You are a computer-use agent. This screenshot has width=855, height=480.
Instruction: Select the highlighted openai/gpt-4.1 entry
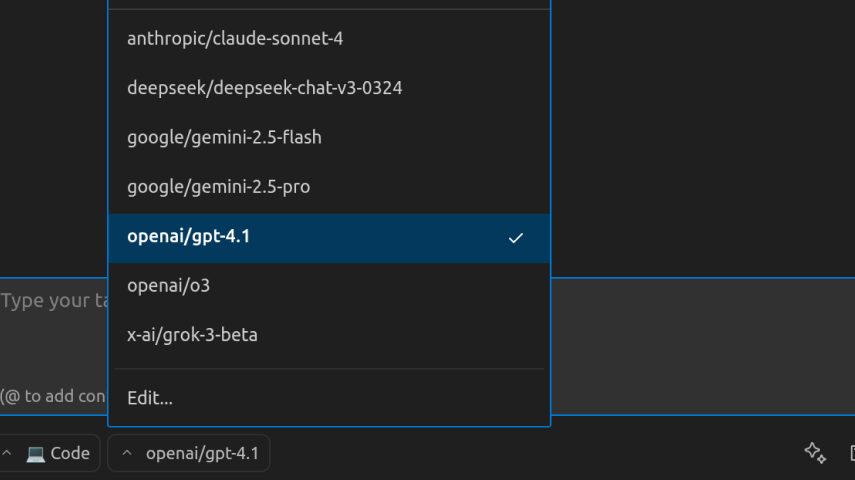329,238
